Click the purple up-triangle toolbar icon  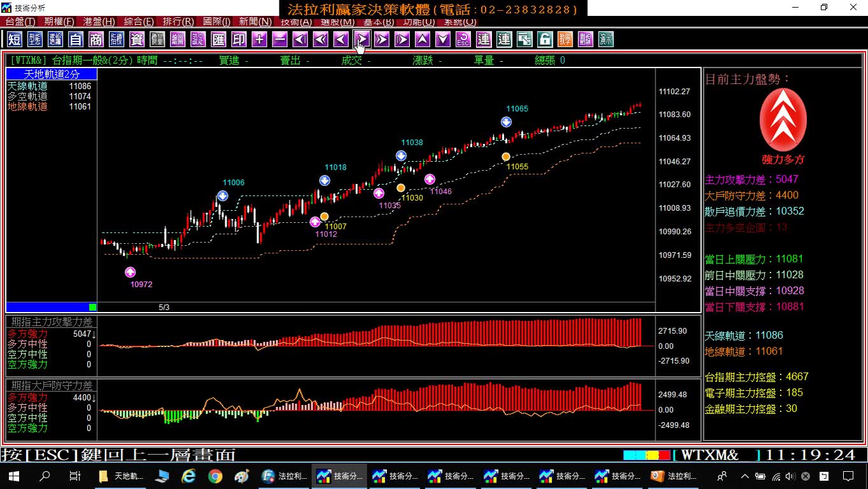coord(422,39)
